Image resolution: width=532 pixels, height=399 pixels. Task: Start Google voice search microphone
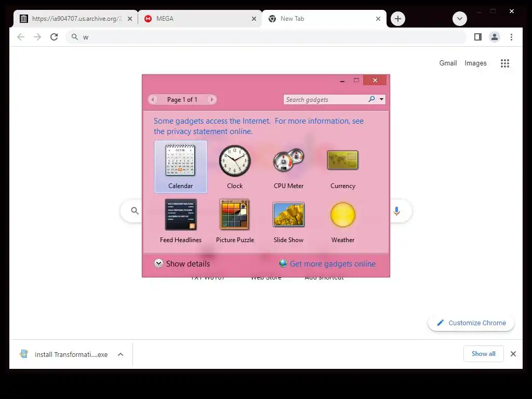tap(396, 211)
